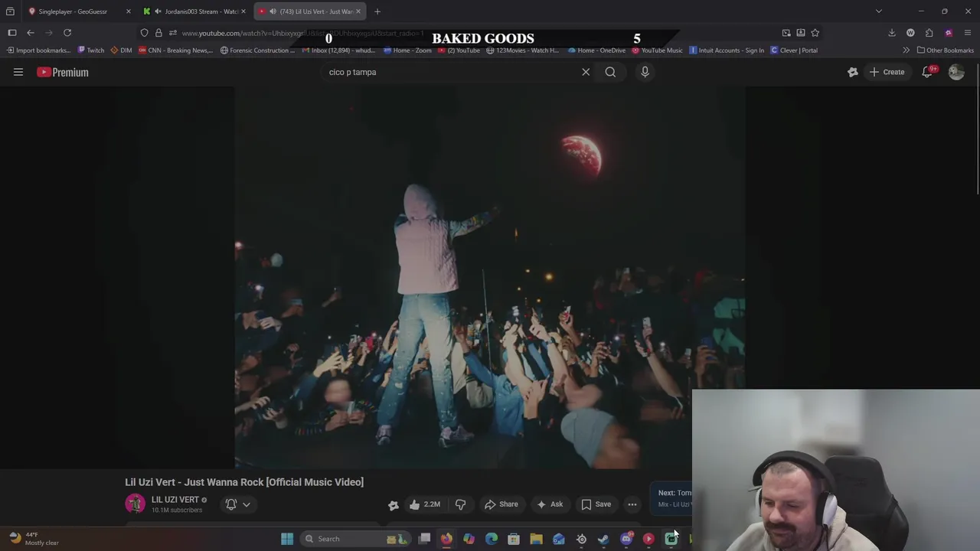Reload the current page
The image size is (980, 551).
tap(67, 33)
